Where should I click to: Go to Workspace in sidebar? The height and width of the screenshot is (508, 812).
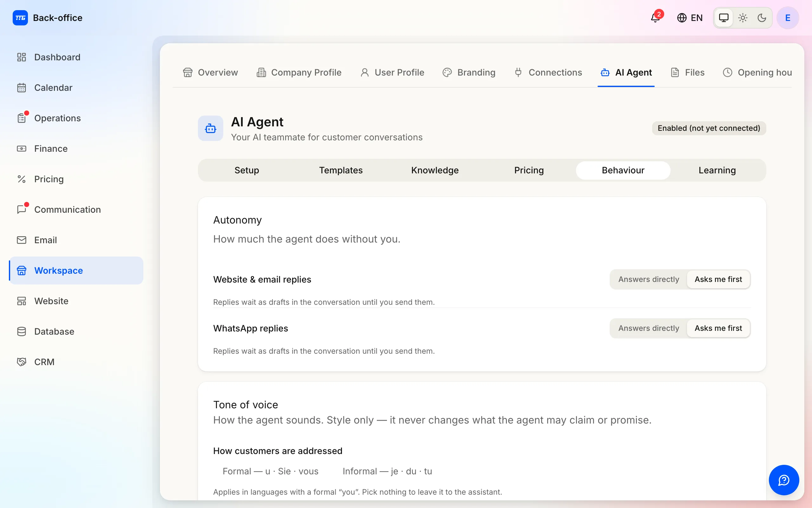(76, 271)
